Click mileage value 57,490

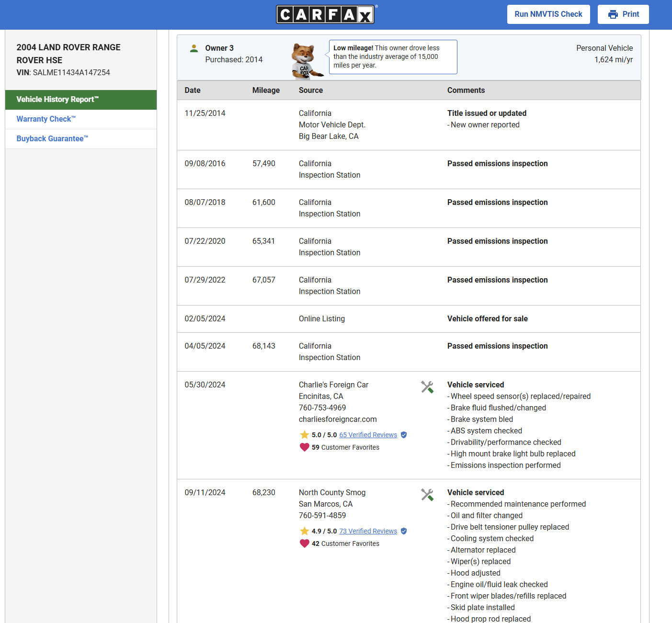[x=264, y=164]
